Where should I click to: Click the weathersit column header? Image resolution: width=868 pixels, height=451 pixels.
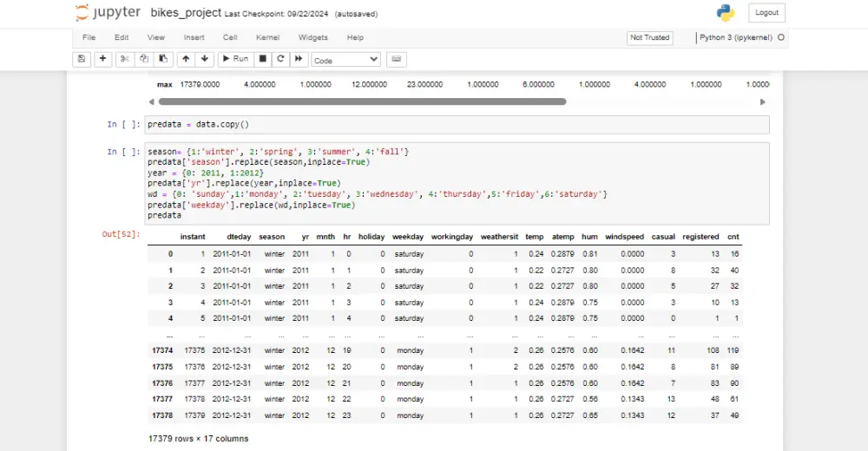point(499,237)
